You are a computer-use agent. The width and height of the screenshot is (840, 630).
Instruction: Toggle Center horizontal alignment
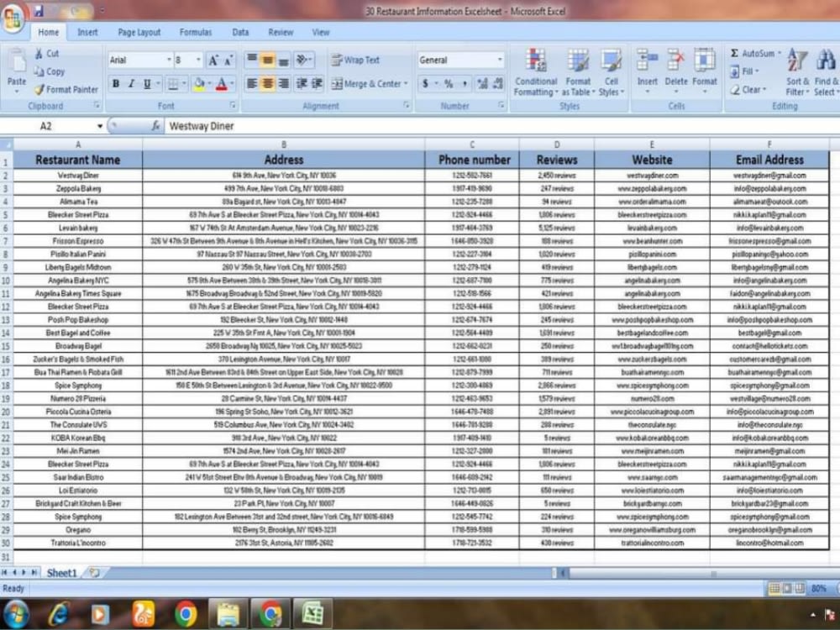click(x=267, y=83)
